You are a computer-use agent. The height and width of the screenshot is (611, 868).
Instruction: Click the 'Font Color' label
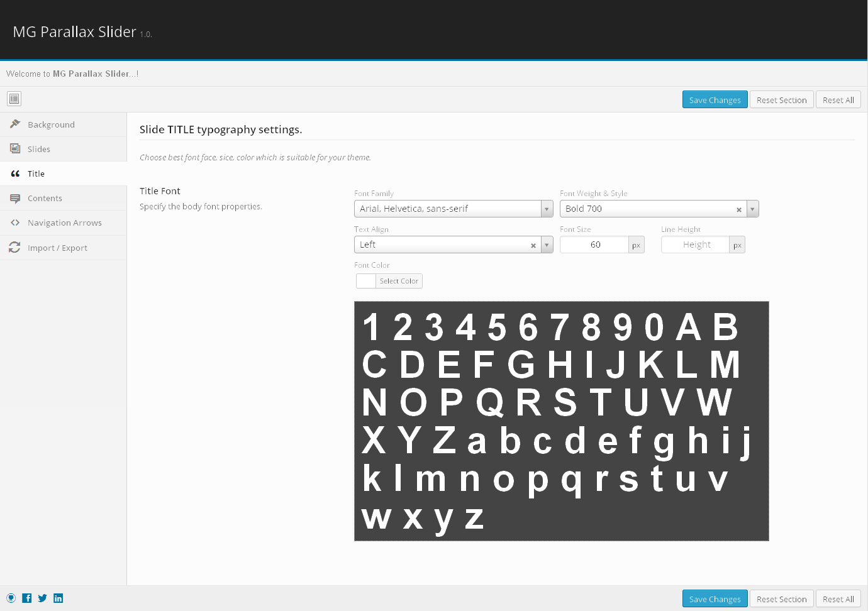click(x=372, y=265)
